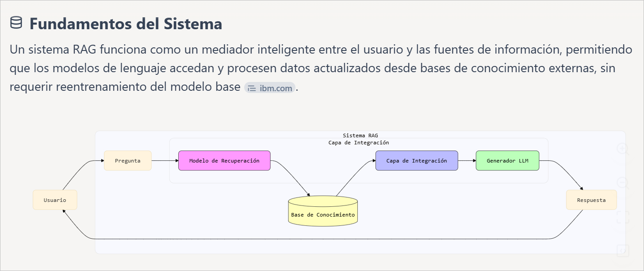Screen dimensions: 644x271
Task: Open the diagram in fullscreen view
Action: pyautogui.click(x=623, y=217)
